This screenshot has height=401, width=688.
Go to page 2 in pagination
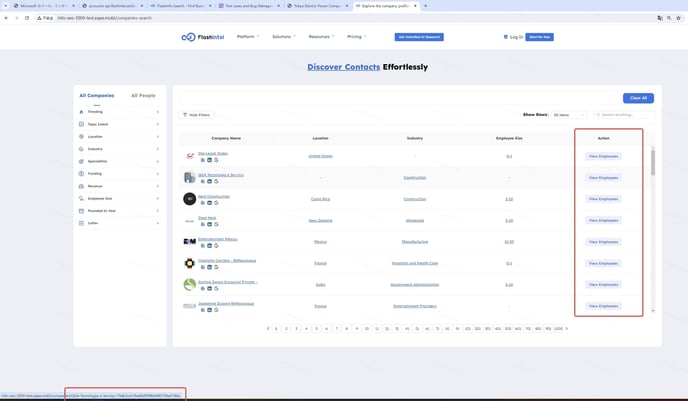(286, 328)
